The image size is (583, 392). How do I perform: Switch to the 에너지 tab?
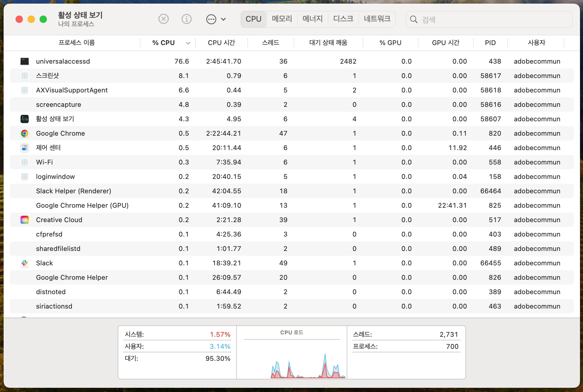tap(312, 19)
